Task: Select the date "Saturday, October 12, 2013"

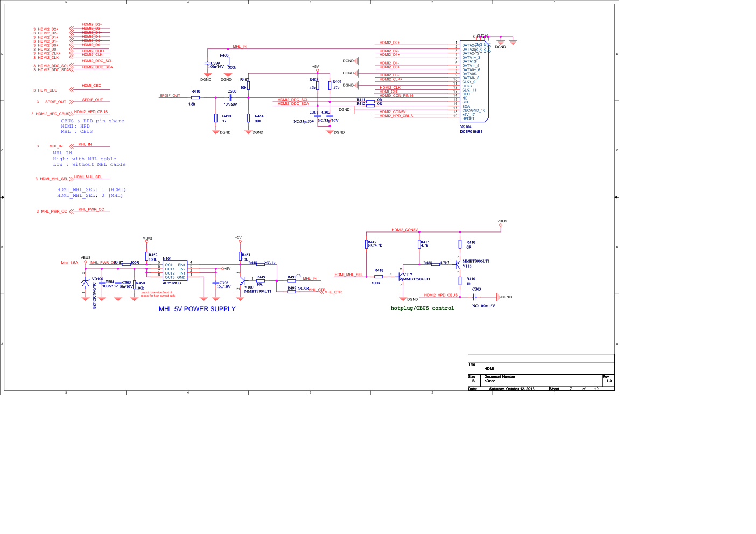Action: point(512,389)
